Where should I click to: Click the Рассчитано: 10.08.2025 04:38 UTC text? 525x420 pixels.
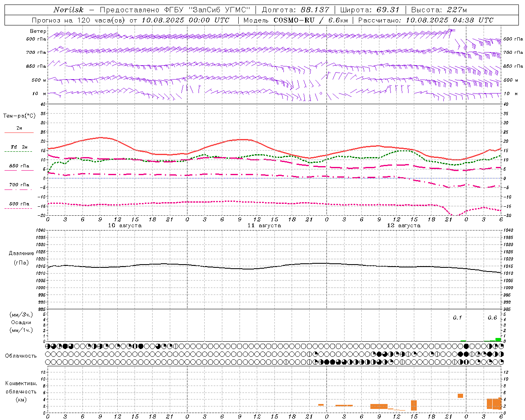426,20
